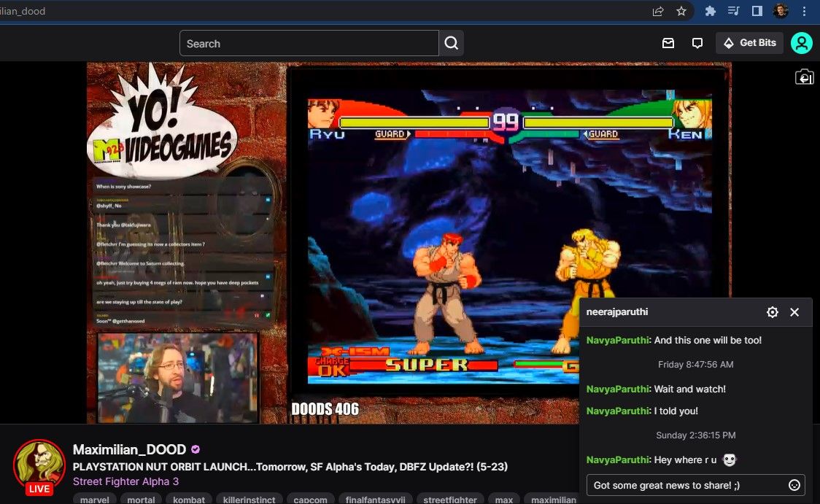Open the Maximilian_DOOD channel name link
Image resolution: width=820 pixels, height=504 pixels.
129,449
